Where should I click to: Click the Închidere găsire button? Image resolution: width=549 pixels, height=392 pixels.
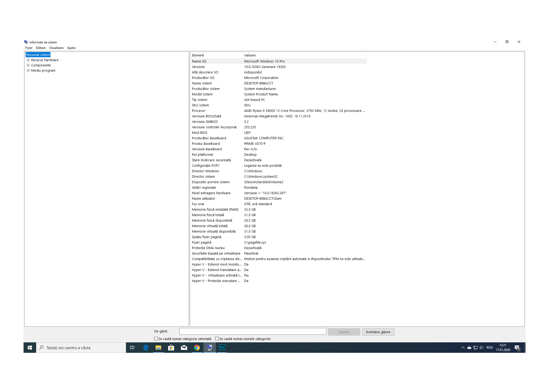[x=378, y=332]
